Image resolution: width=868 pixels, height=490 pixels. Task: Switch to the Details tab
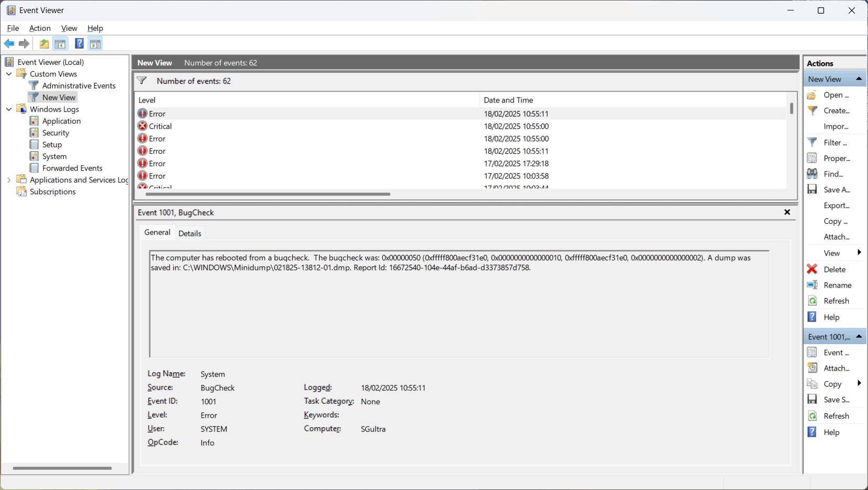pyautogui.click(x=190, y=233)
